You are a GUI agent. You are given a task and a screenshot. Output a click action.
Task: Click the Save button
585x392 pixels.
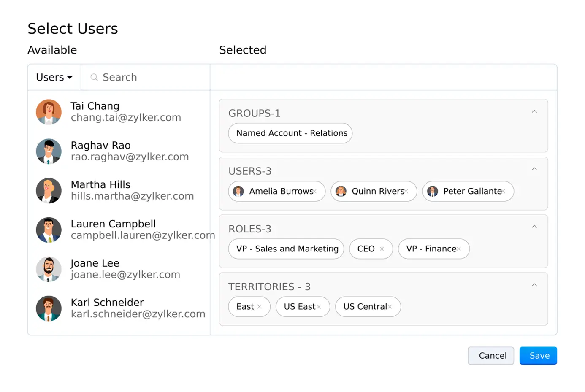(538, 356)
